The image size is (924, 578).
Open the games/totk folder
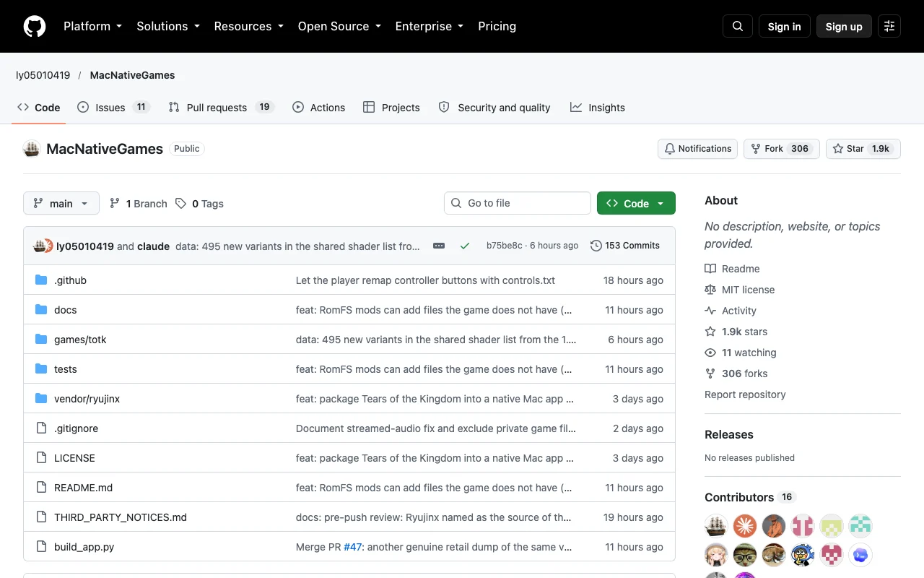click(x=80, y=340)
